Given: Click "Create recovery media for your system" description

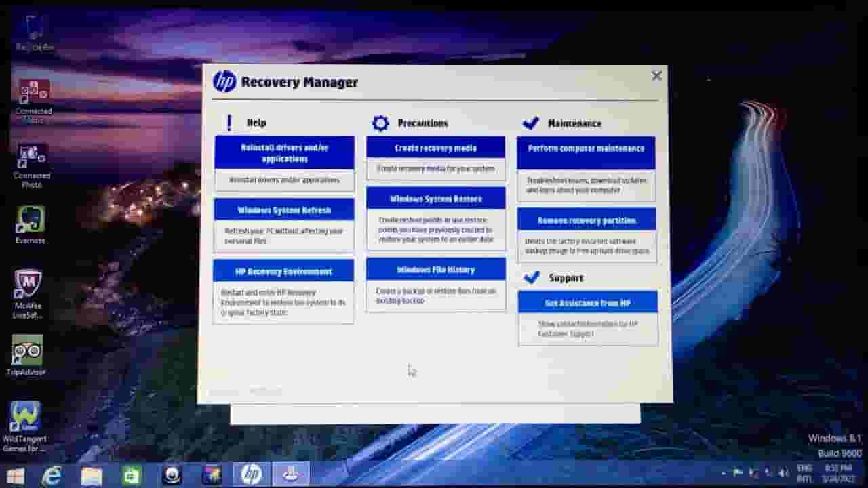Looking at the screenshot, I should [x=436, y=168].
